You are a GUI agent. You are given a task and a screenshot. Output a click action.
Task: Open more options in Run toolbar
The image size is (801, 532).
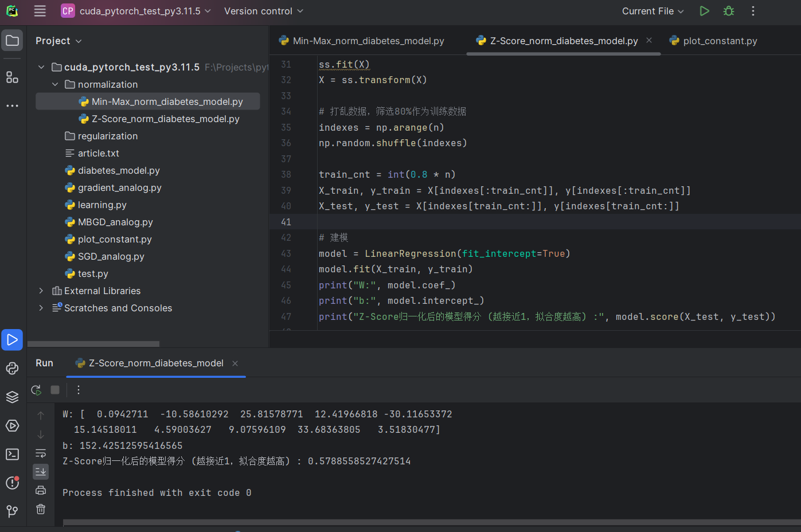pos(79,390)
